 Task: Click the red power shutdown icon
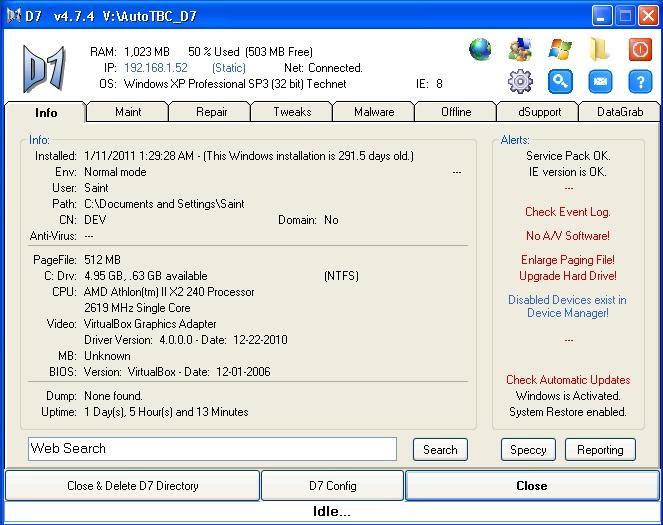coord(640,49)
